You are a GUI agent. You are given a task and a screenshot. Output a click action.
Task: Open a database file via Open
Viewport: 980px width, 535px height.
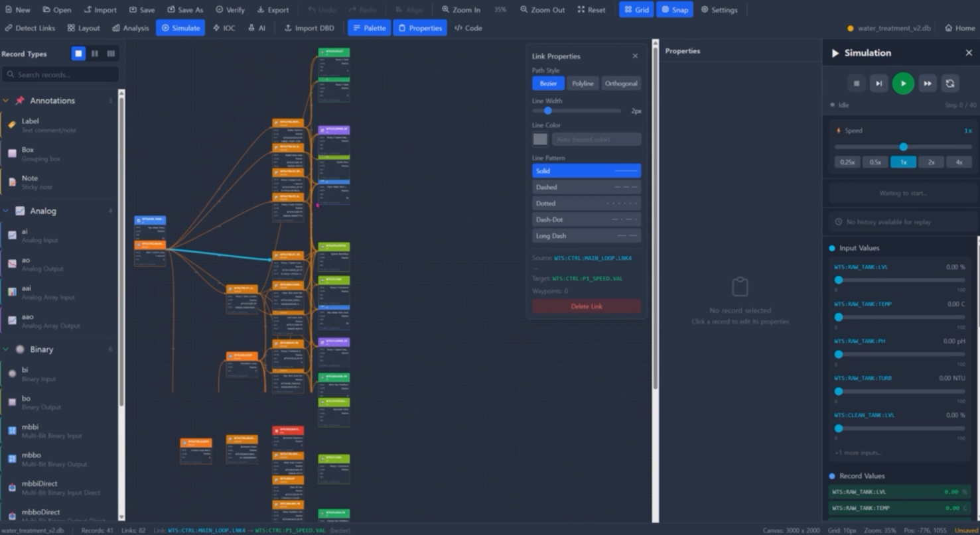(57, 10)
